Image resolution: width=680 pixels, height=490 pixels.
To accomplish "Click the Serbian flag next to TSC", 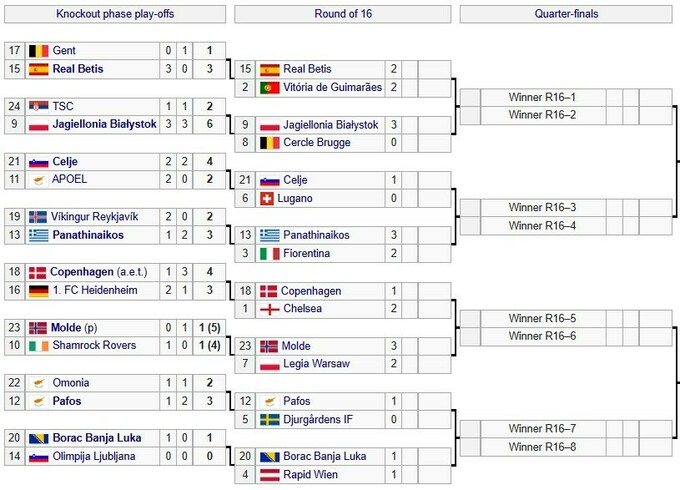I will [x=38, y=106].
